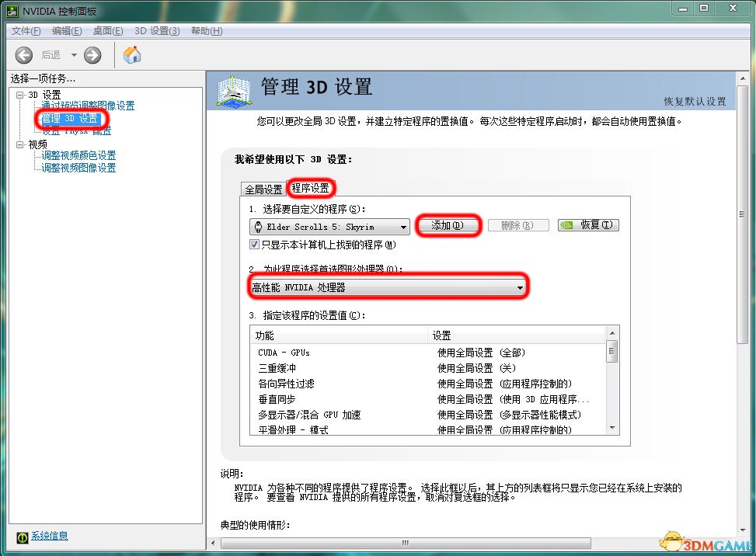Click the Back arrow button

pyautogui.click(x=23, y=55)
